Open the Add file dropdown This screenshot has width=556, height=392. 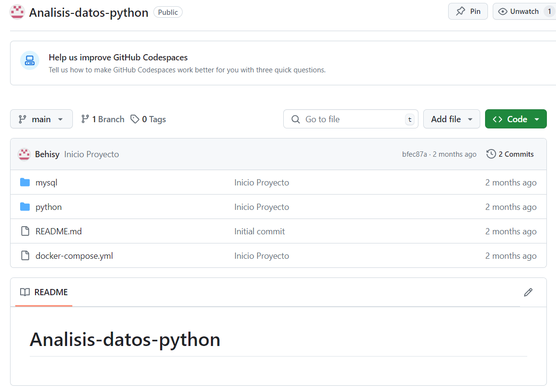452,119
